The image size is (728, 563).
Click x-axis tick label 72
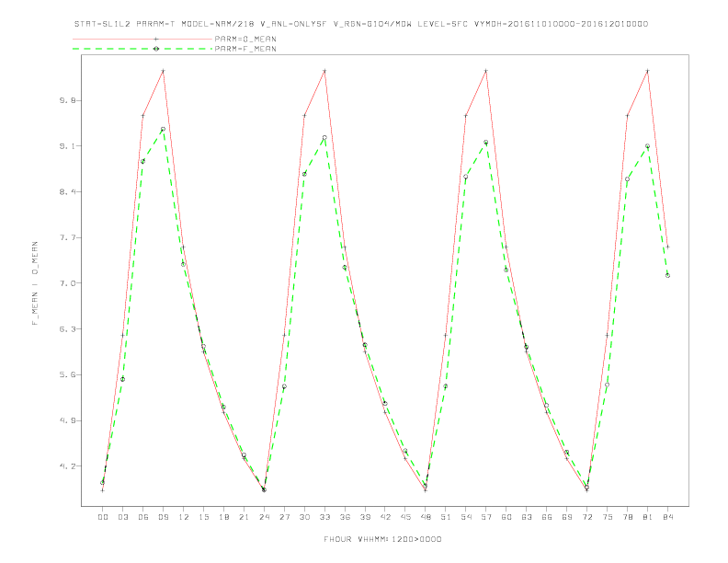pyautogui.click(x=587, y=517)
